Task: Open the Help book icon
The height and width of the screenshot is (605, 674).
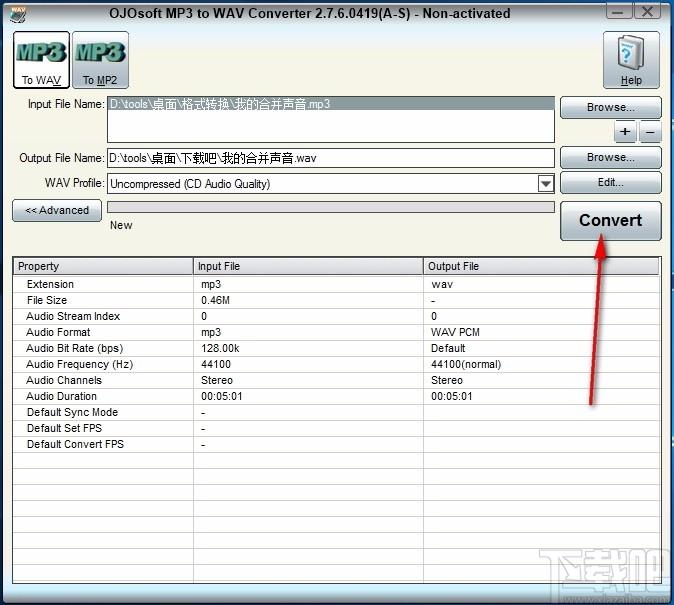Action: (x=631, y=60)
